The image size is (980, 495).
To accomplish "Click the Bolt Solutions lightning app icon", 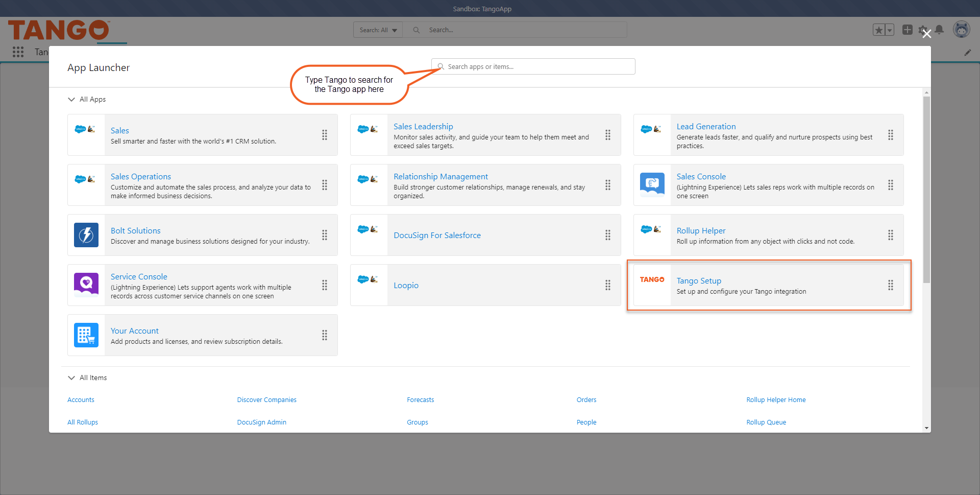I will (x=86, y=235).
